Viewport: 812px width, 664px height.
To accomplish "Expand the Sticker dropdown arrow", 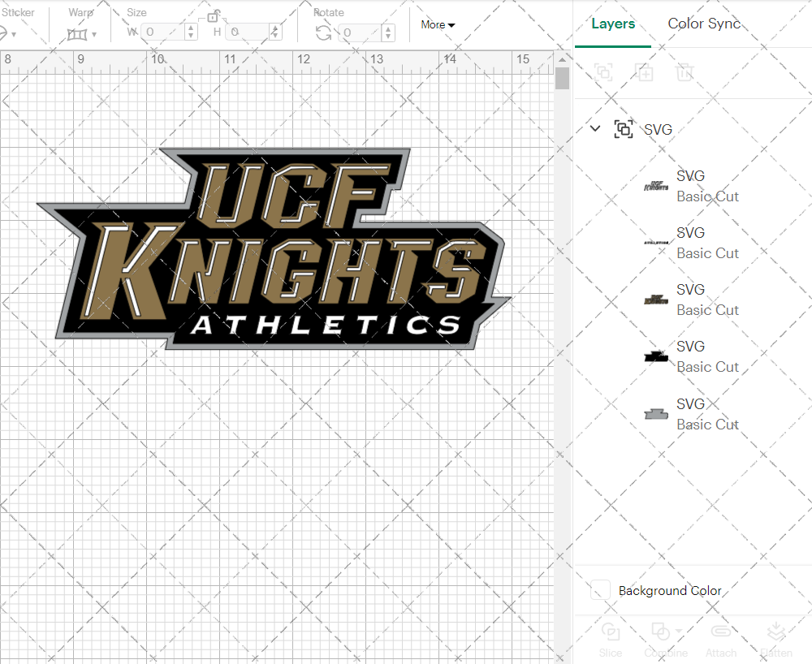I will point(14,35).
